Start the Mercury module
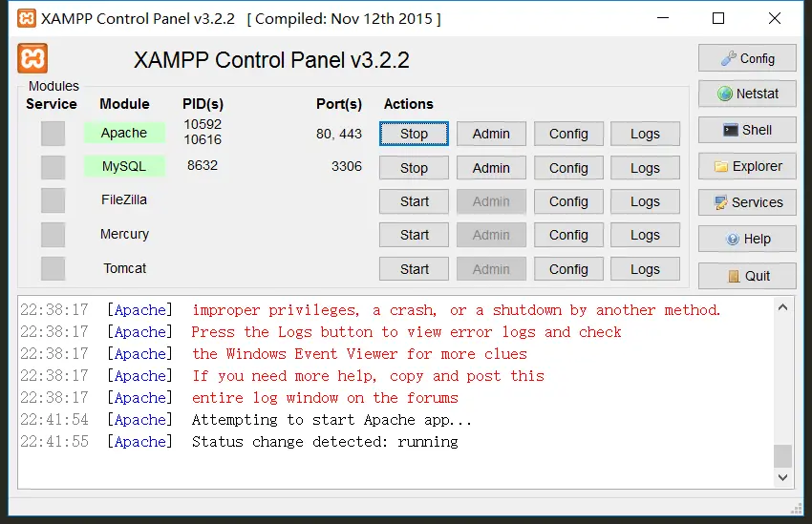 pyautogui.click(x=414, y=235)
